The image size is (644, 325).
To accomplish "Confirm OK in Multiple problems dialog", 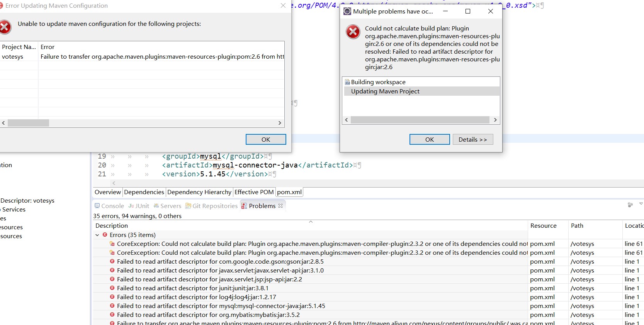I will click(430, 139).
